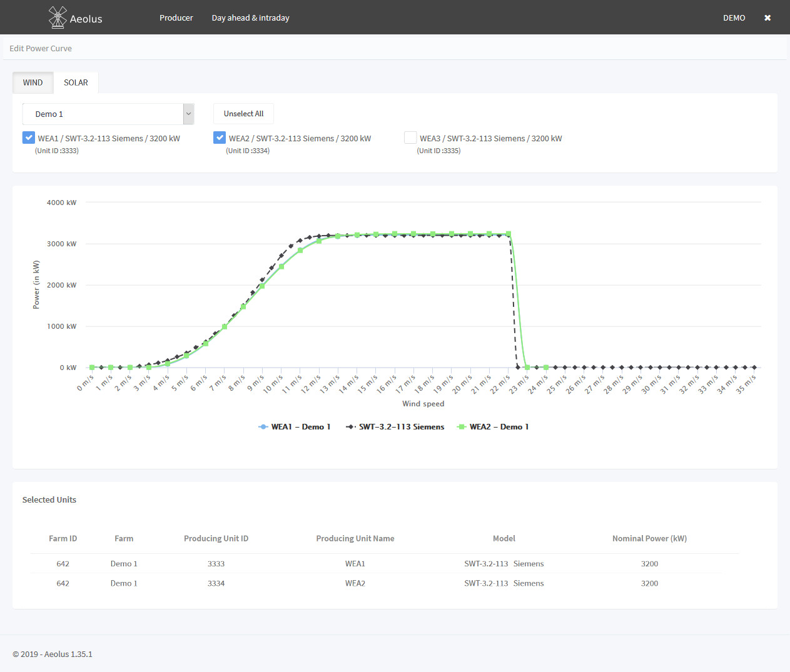Click the Aeolus brand name link
Image resolution: width=790 pixels, height=672 pixels.
[x=86, y=19]
